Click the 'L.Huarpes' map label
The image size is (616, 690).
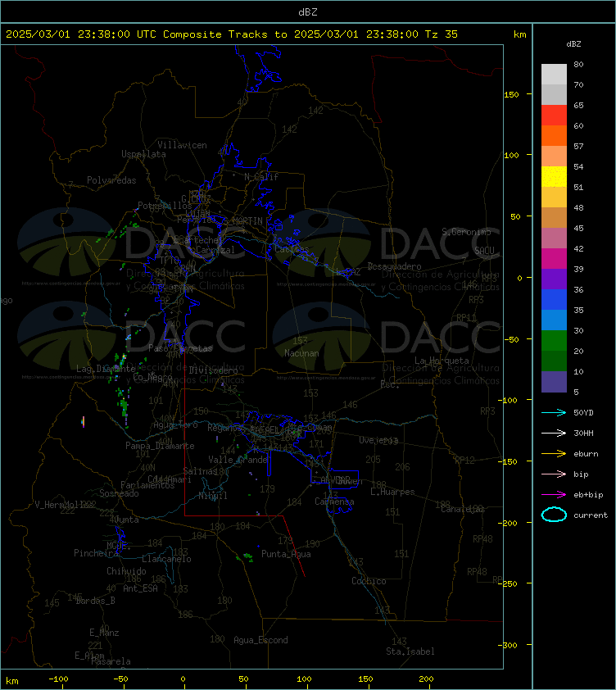point(392,492)
